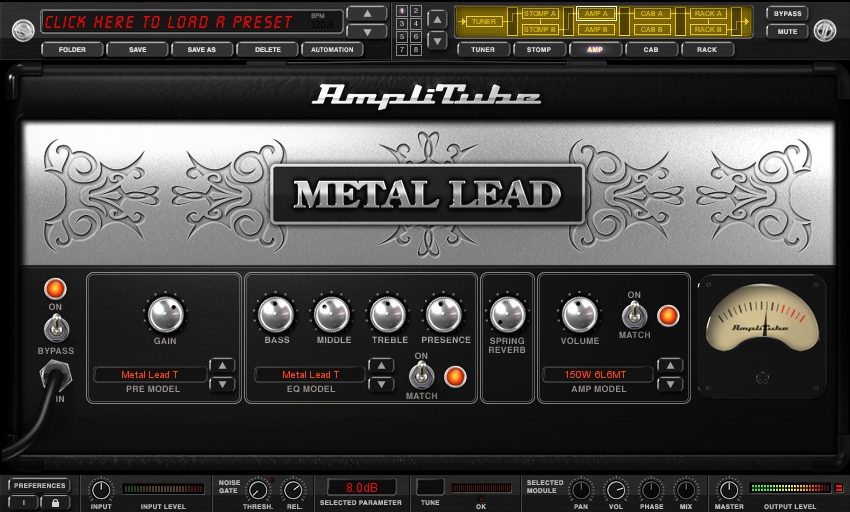Open the AUTOMATION settings button
850x512 pixels.
[332, 49]
